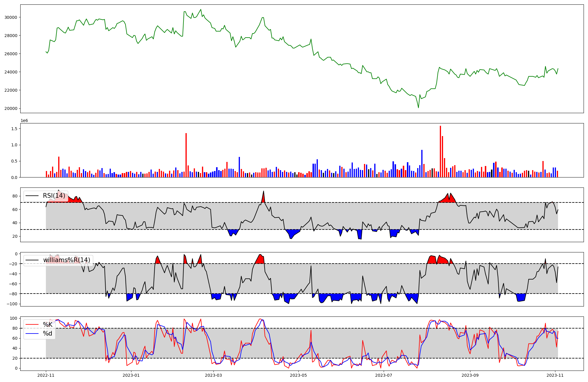
Task: Click the 20000 price axis label
Action: coord(11,108)
